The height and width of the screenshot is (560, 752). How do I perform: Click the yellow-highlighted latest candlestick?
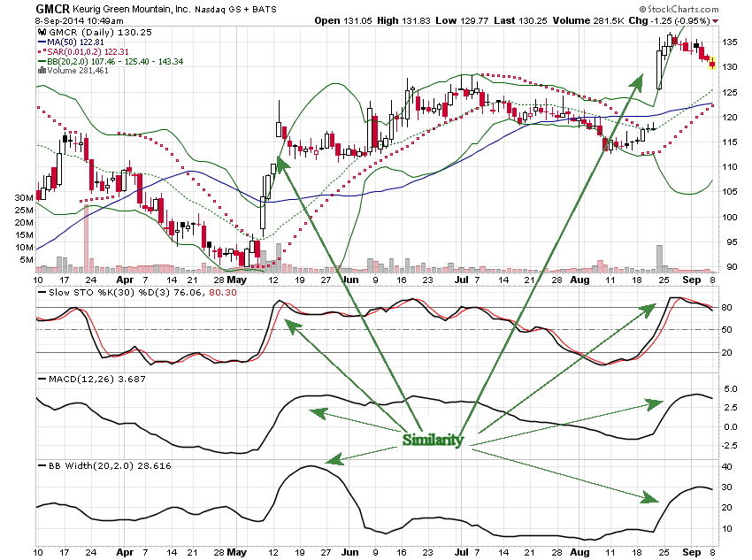[712, 64]
